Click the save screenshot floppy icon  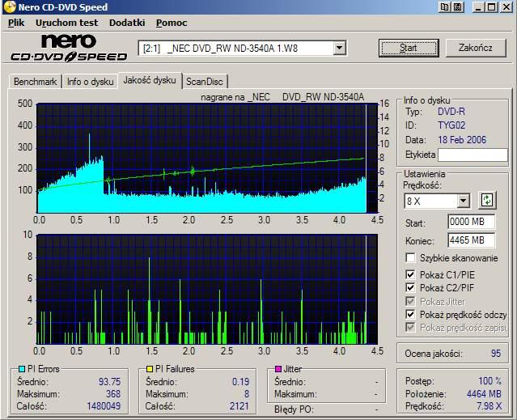pyautogui.click(x=458, y=7)
